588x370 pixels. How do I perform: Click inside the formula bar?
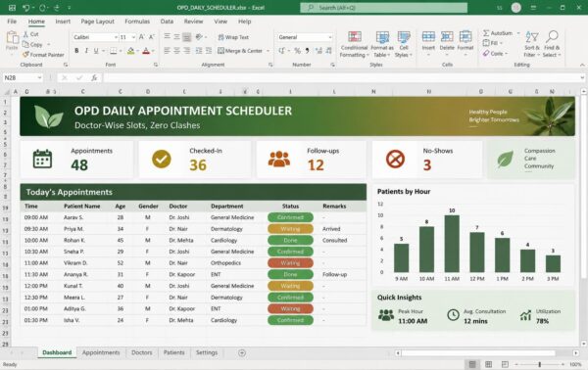[x=341, y=78]
